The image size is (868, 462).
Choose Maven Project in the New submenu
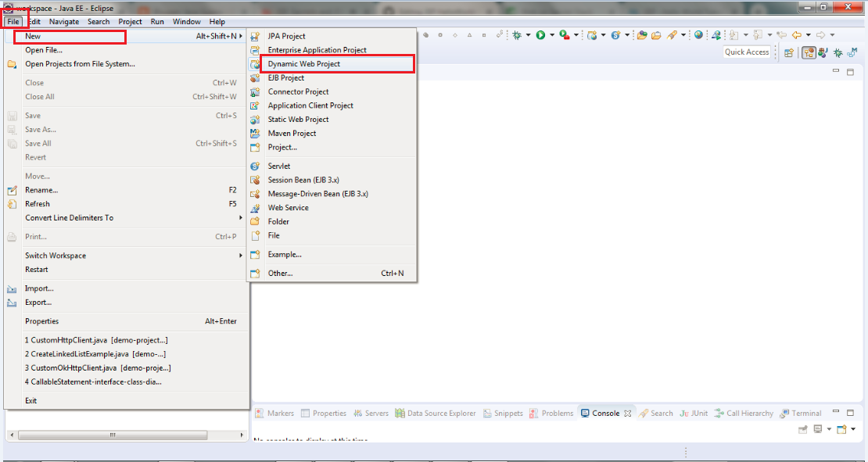332,134
